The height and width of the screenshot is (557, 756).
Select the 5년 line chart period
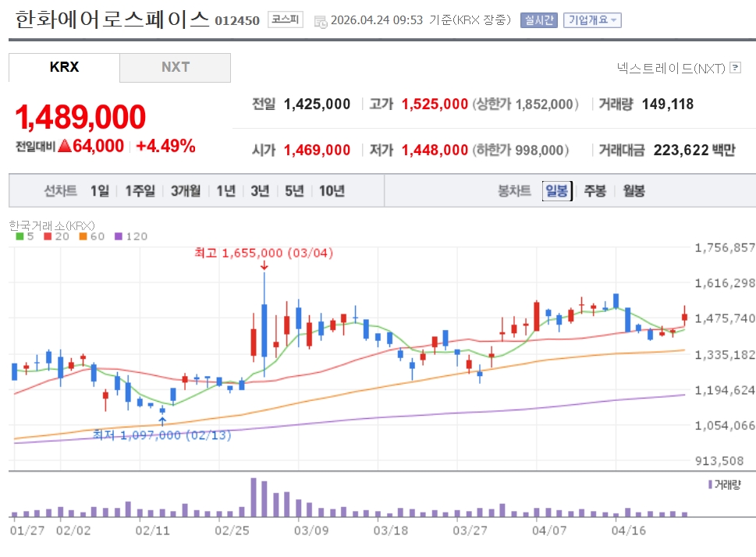(x=294, y=191)
